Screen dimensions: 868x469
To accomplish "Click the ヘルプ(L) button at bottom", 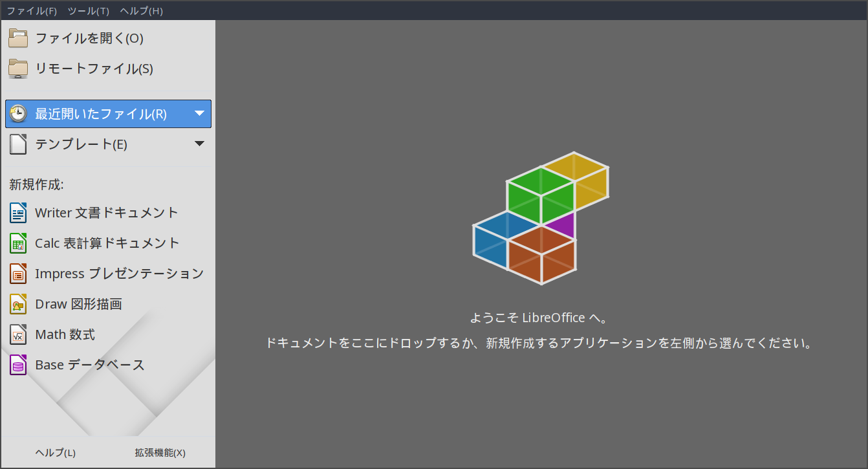I will pyautogui.click(x=56, y=453).
